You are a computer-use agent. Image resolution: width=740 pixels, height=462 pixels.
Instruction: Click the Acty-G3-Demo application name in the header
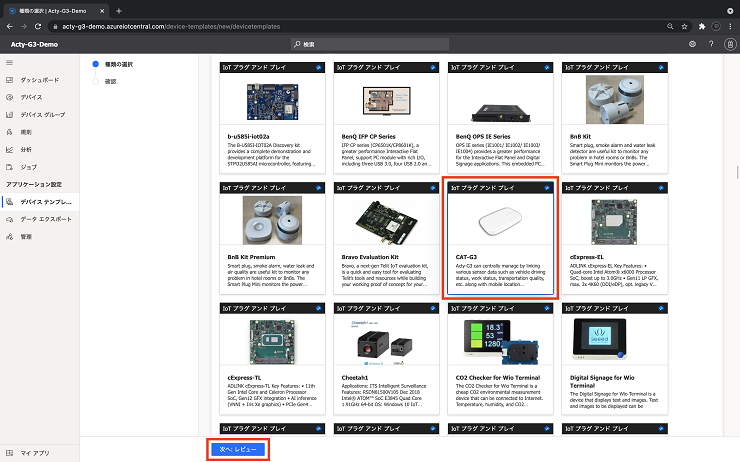(x=34, y=44)
